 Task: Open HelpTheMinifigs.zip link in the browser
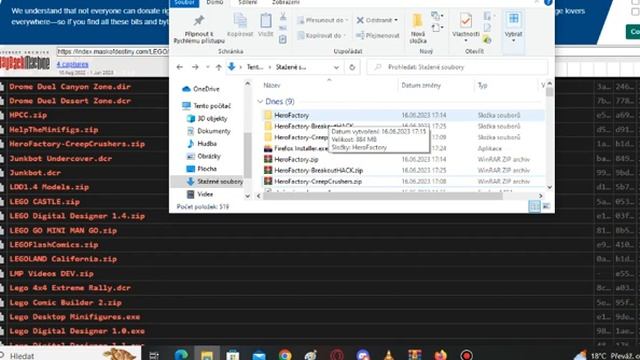[53, 129]
